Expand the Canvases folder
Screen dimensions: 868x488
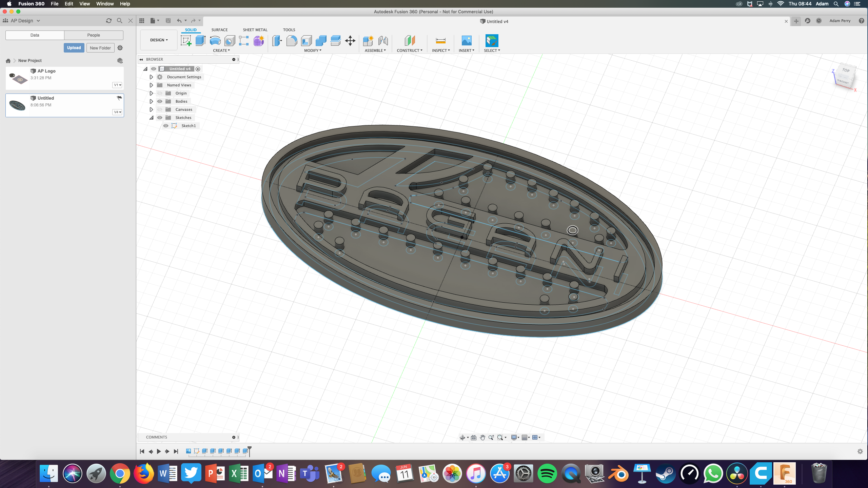click(x=152, y=109)
